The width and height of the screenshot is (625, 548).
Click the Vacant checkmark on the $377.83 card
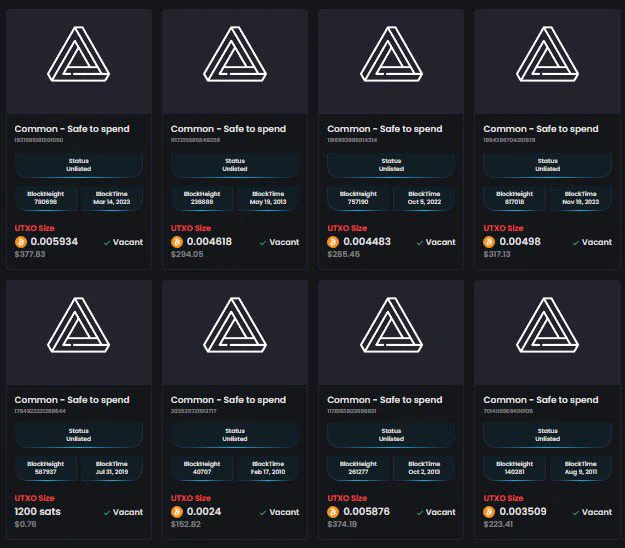107,243
